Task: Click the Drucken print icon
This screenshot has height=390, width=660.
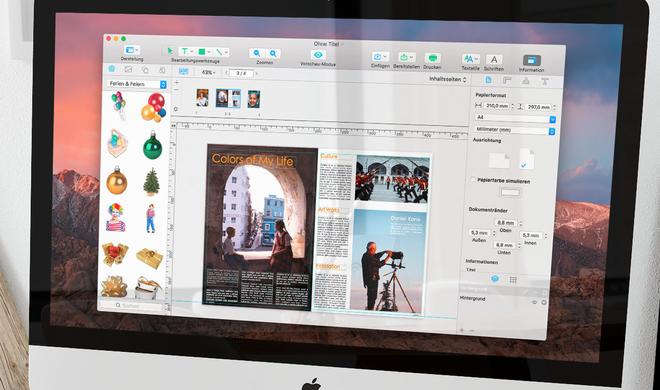Action: click(x=432, y=58)
